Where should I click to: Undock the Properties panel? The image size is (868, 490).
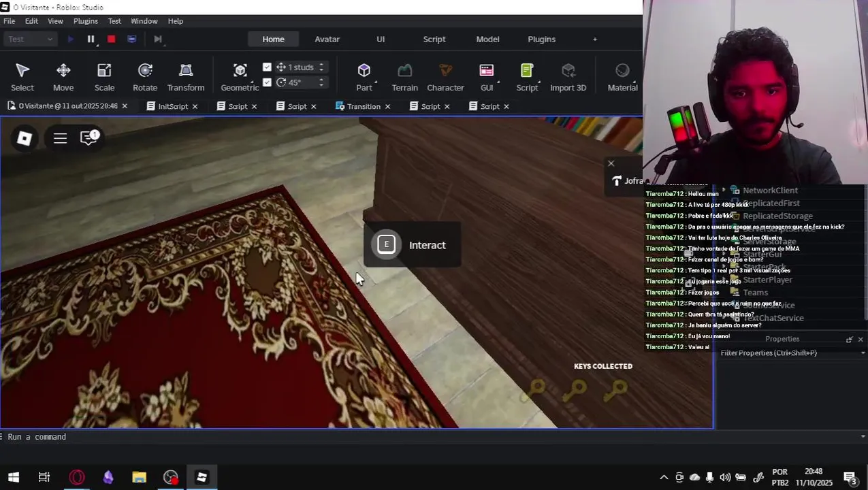[849, 339]
